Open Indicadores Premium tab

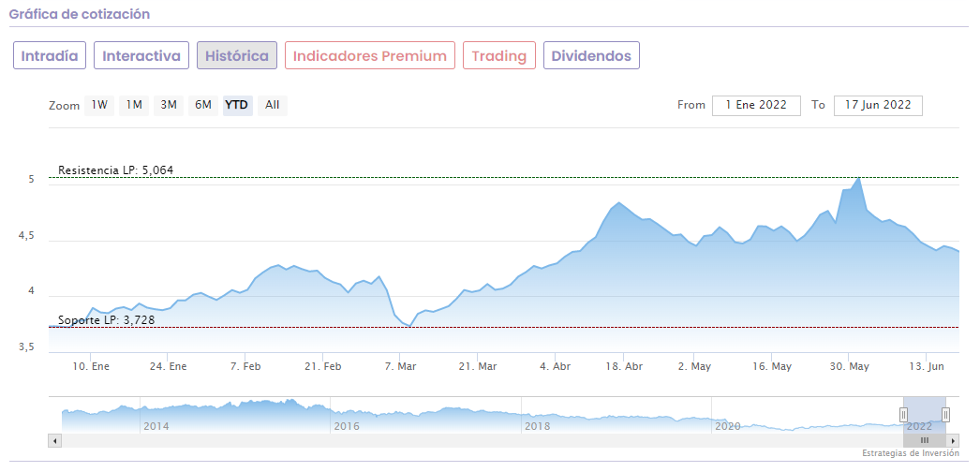[370, 56]
